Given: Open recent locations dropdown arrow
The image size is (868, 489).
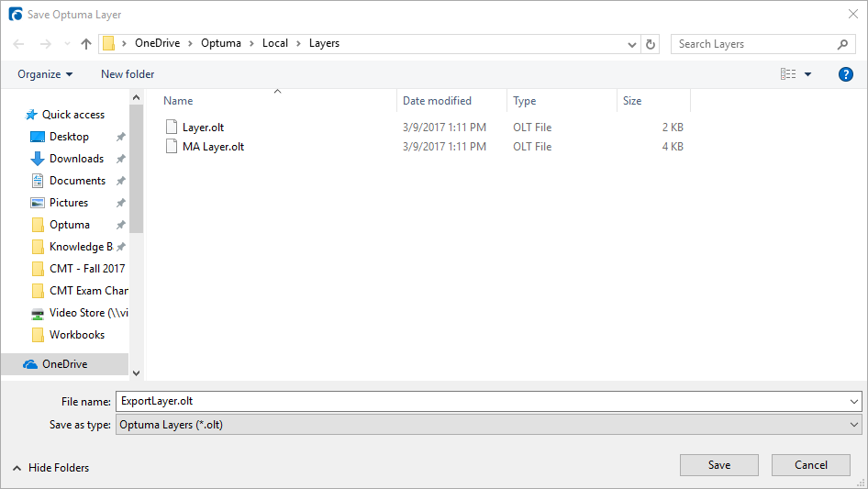Looking at the screenshot, I should tap(67, 44).
